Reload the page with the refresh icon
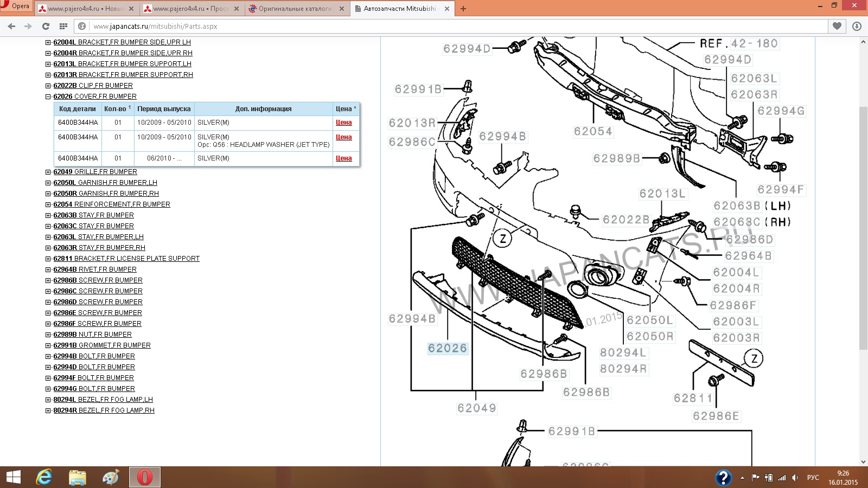This screenshot has width=868, height=488. [46, 26]
